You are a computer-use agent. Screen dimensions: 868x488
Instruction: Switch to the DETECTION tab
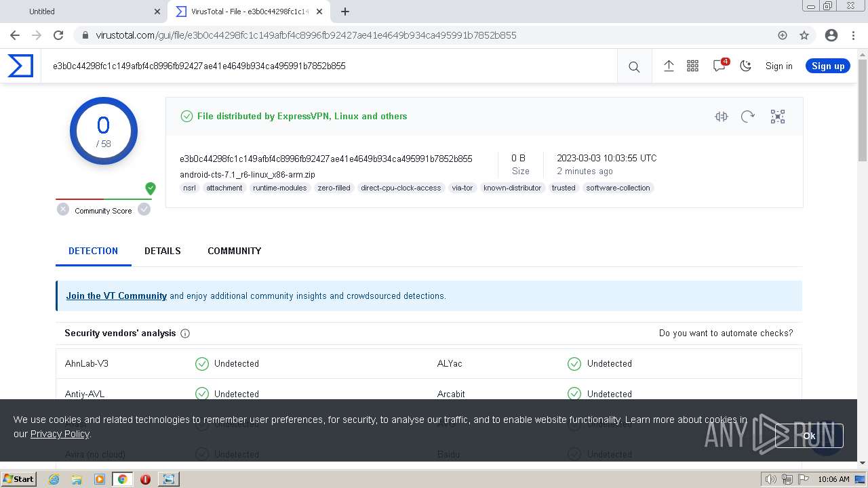pos(93,251)
